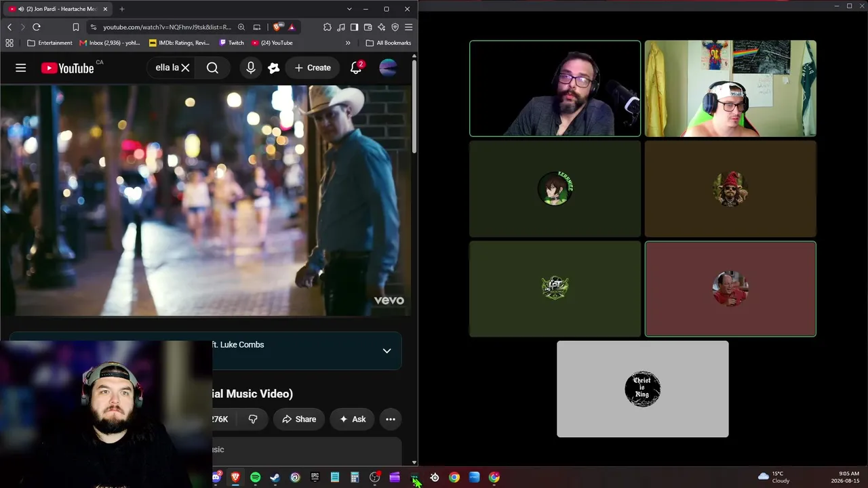Open YouTube notifications bell
The width and height of the screenshot is (868, 488).
[356, 68]
